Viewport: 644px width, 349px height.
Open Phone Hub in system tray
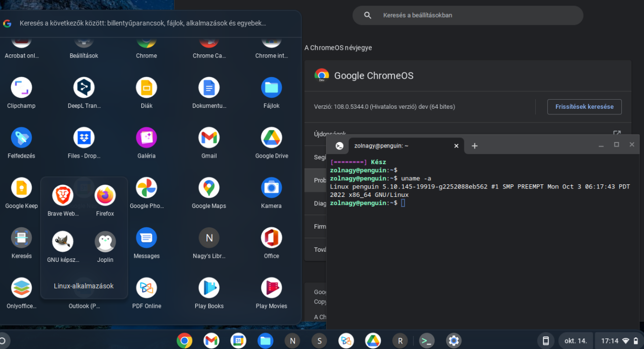(x=545, y=341)
